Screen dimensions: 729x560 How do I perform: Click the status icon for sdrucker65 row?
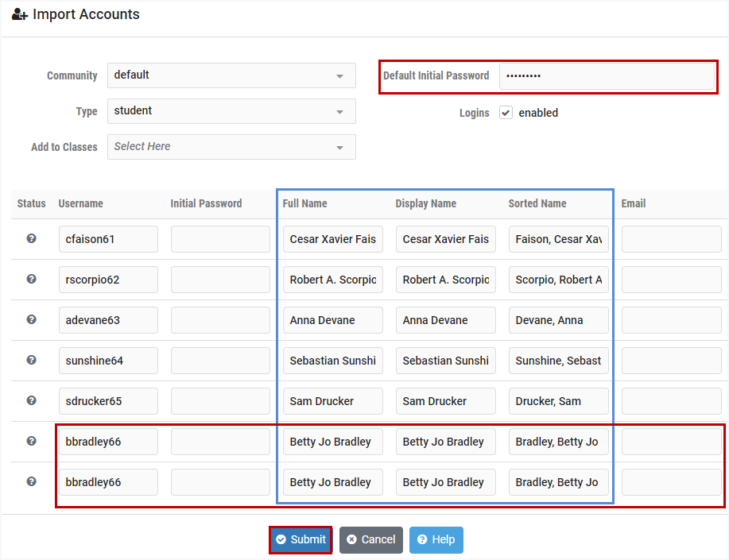pos(32,400)
